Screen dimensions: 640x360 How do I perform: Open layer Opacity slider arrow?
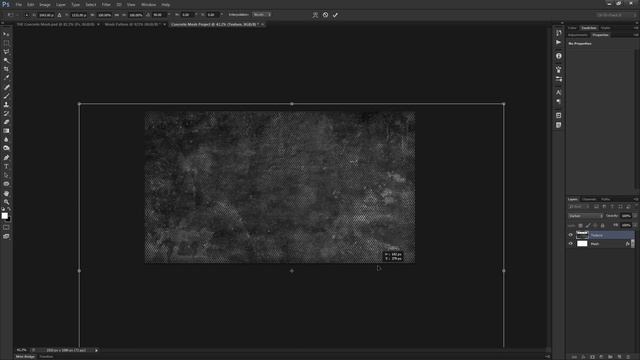[635, 216]
